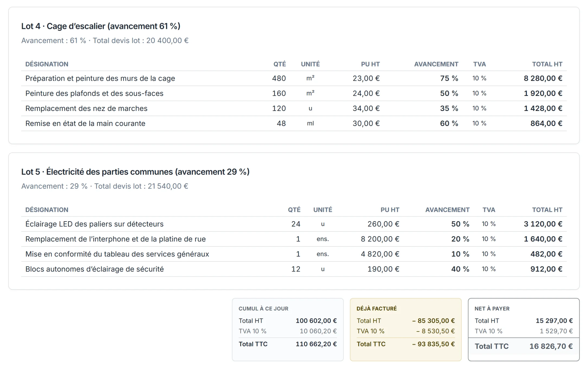The width and height of the screenshot is (588, 368).
Task: Select "Peinture des plafonds et des sous-faces" row
Action: [294, 93]
